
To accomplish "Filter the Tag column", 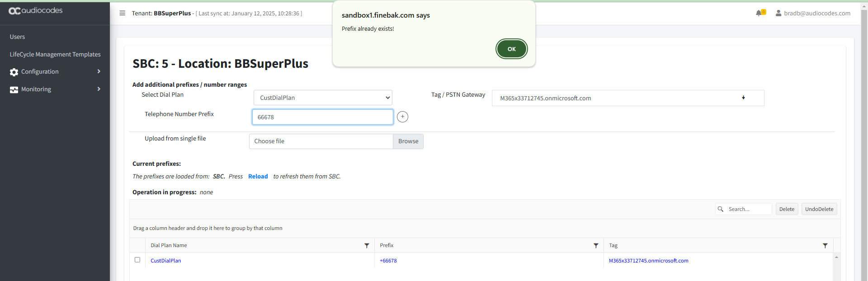I will point(825,246).
